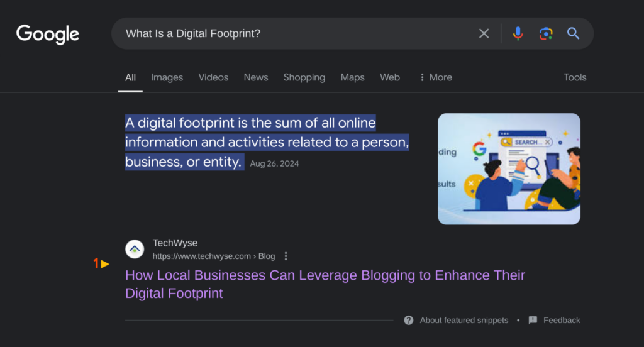Open the Tools options
This screenshot has height=347, width=644.
click(x=575, y=77)
